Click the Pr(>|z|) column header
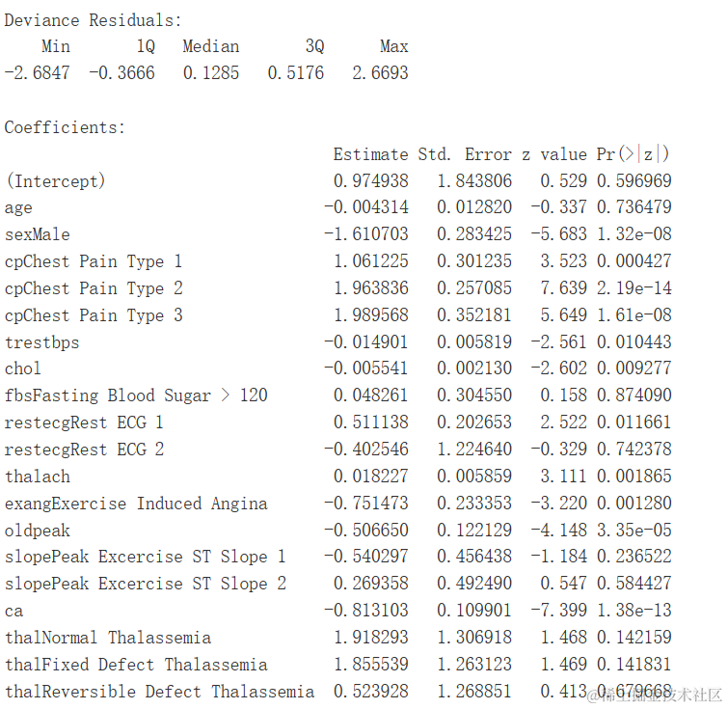This screenshot has width=728, height=709. click(x=633, y=153)
